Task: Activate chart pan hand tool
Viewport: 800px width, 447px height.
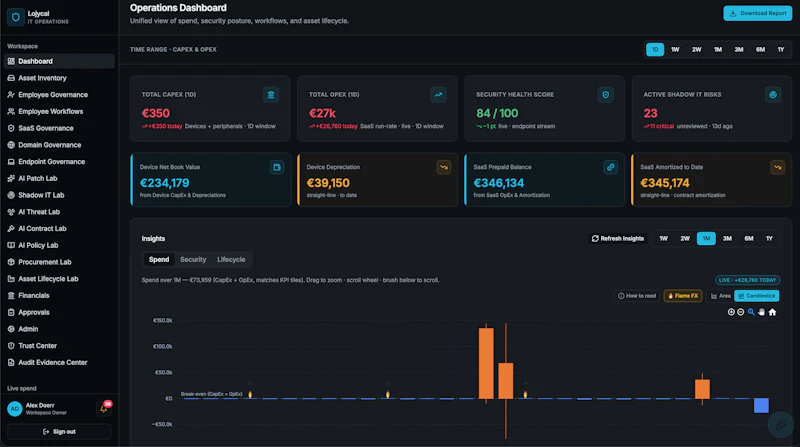Action: (x=761, y=312)
